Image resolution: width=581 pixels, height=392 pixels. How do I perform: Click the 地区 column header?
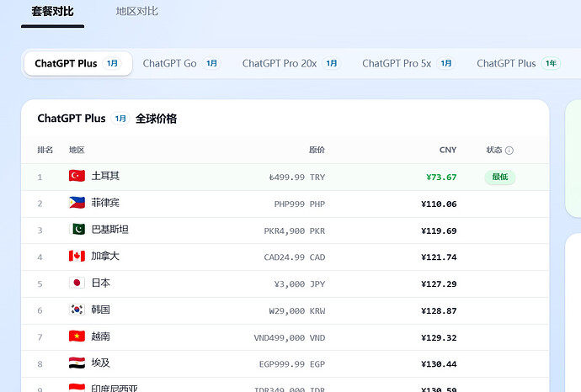77,150
